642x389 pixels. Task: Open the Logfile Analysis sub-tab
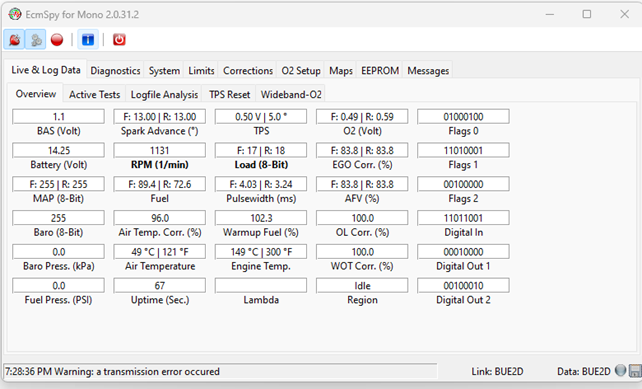(x=164, y=95)
